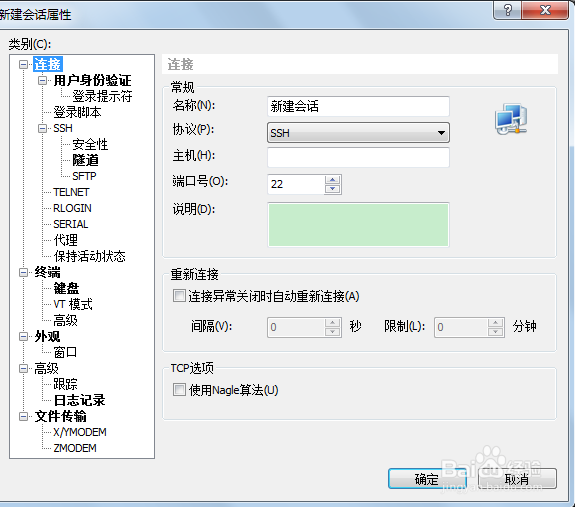Click the 主机 input field
This screenshot has height=507, width=575.
click(358, 157)
